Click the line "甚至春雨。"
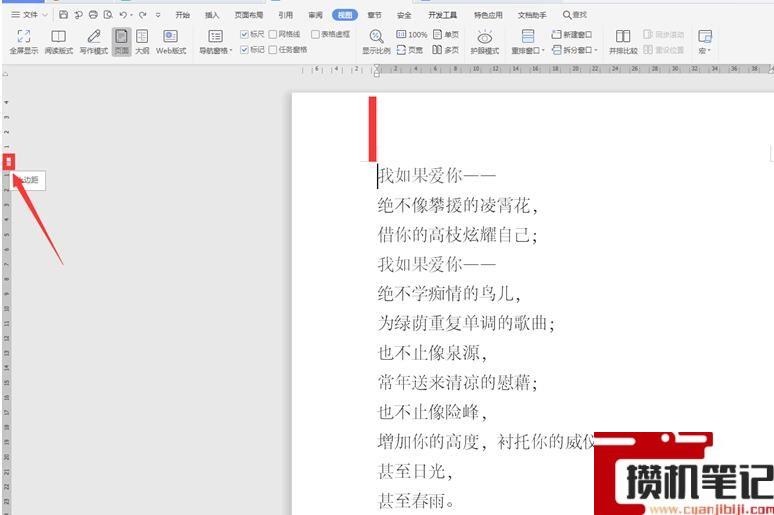The height and width of the screenshot is (515, 774). 416,501
